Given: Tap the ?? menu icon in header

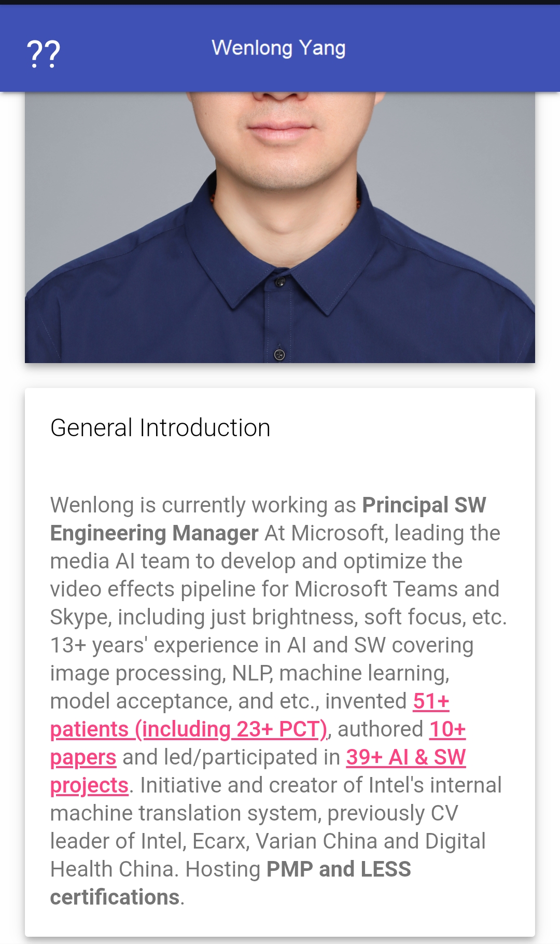Looking at the screenshot, I should point(44,54).
